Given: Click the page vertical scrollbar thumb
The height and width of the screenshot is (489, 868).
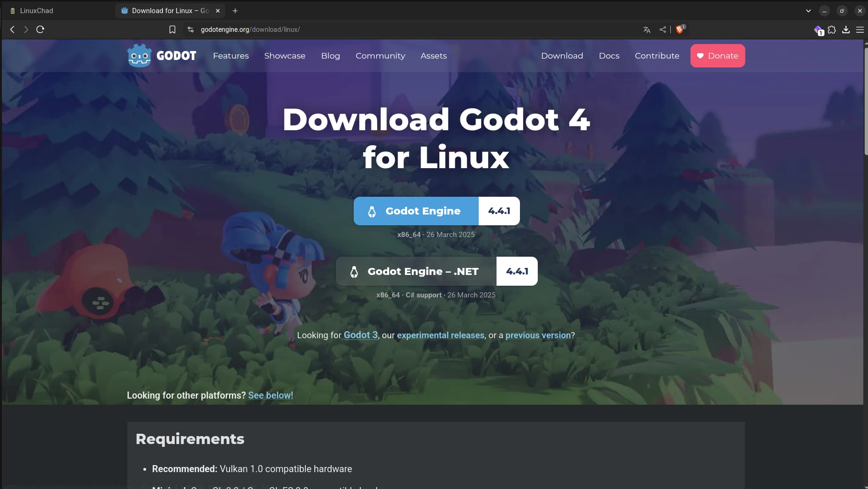Looking at the screenshot, I should click(x=866, y=101).
